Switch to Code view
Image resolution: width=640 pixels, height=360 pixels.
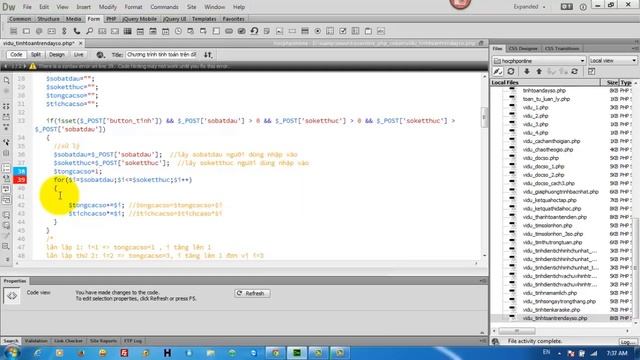tap(16, 55)
